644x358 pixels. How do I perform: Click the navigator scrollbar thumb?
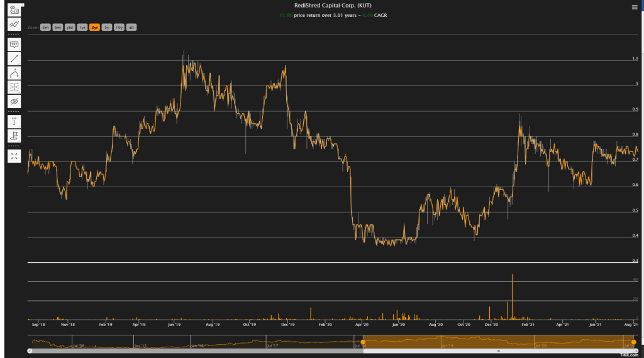tap(498, 351)
